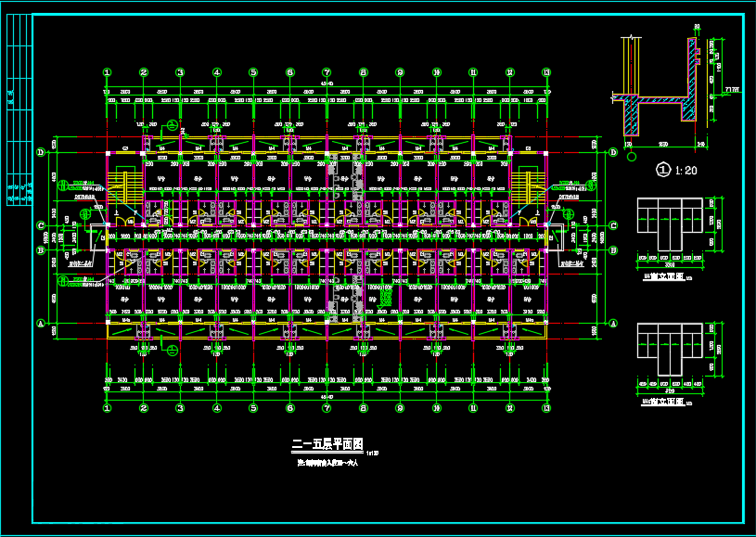Select axis bubble B on right side
This screenshot has height=537, width=756.
(x=613, y=249)
